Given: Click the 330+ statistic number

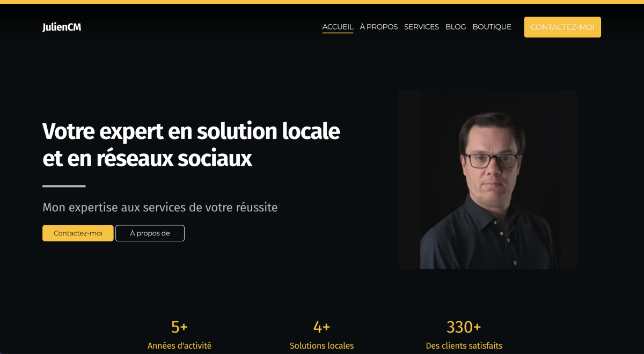Looking at the screenshot, I should coord(464,327).
